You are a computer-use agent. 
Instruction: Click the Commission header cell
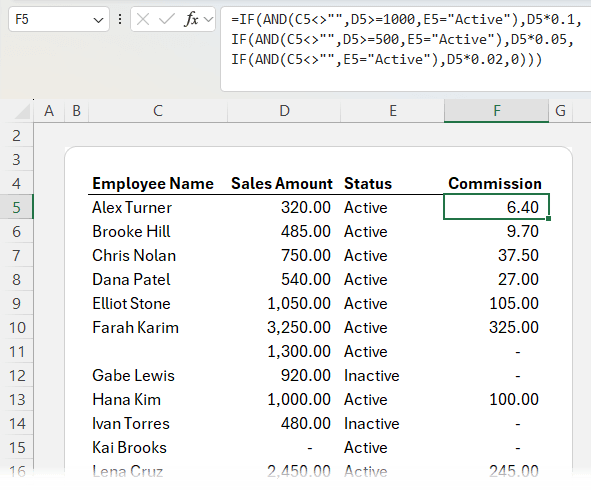(x=496, y=184)
